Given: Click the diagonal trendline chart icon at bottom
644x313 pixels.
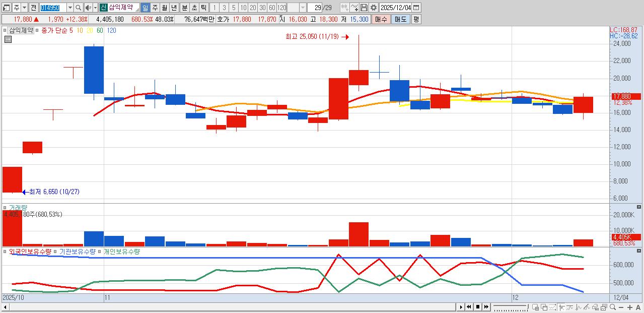Looking at the screenshot, I should pos(587,307).
